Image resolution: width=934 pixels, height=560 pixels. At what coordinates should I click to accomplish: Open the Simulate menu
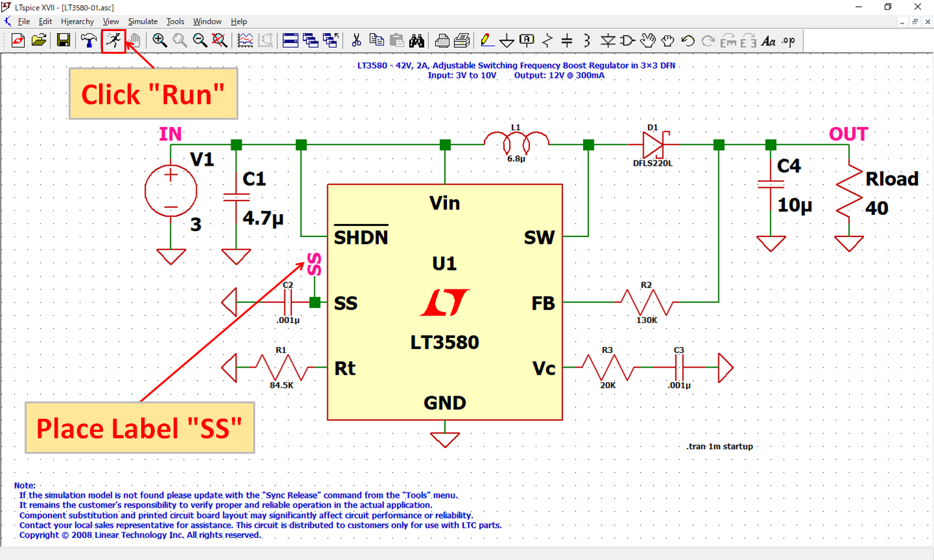click(142, 21)
